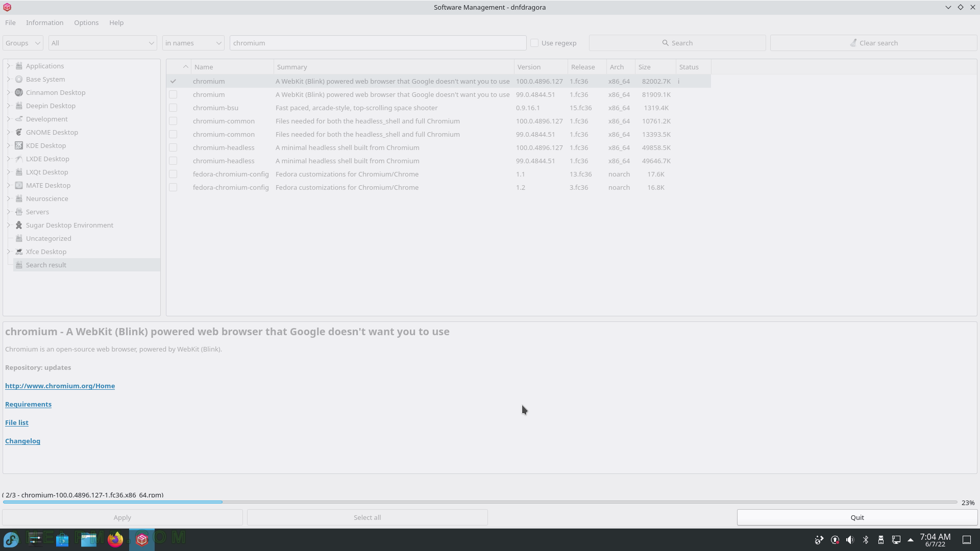980x551 pixels.
Task: Select the Search result tree item
Action: point(86,265)
